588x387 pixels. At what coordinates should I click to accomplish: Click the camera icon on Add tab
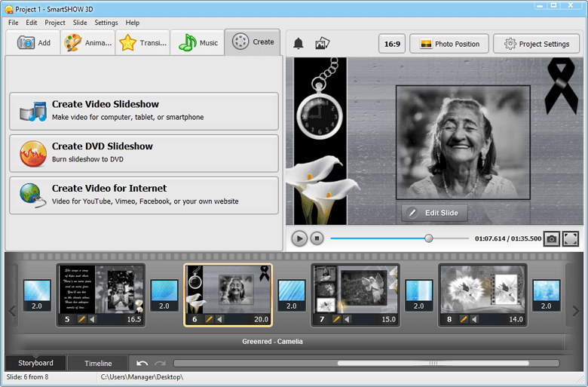click(x=26, y=42)
